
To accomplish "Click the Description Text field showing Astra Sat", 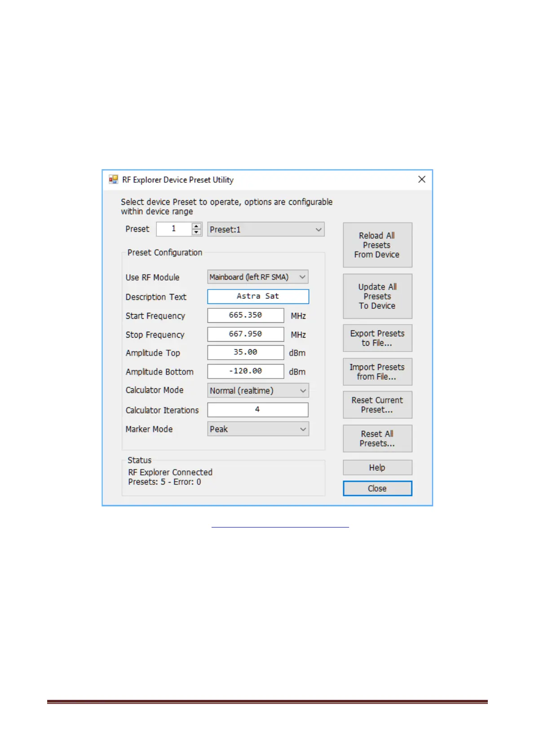I will pyautogui.click(x=258, y=296).
